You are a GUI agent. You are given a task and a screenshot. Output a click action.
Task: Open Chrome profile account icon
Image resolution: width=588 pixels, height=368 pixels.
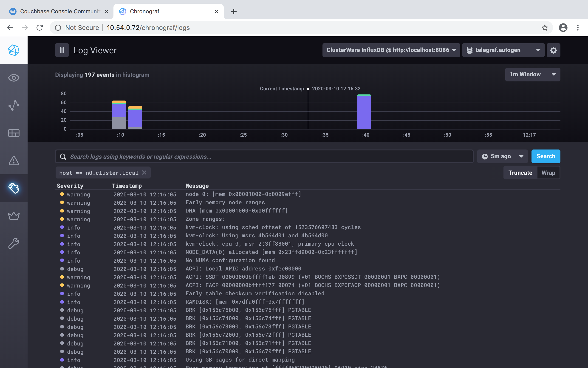pos(563,28)
